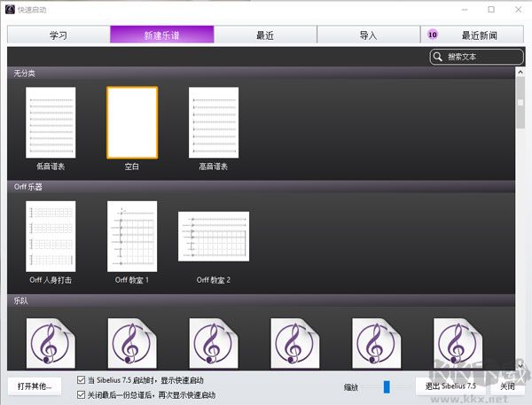Open the 导入 tab
The height and width of the screenshot is (405, 532).
(x=368, y=35)
